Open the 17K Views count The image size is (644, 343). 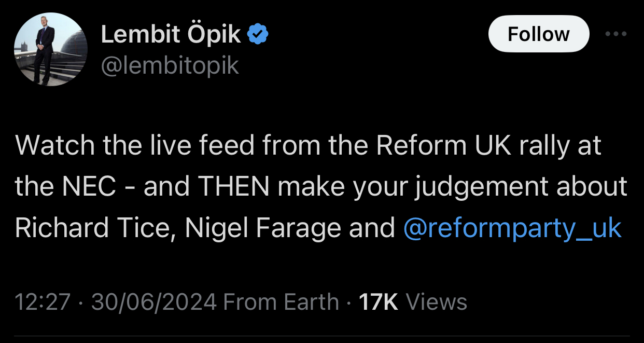coord(378,302)
